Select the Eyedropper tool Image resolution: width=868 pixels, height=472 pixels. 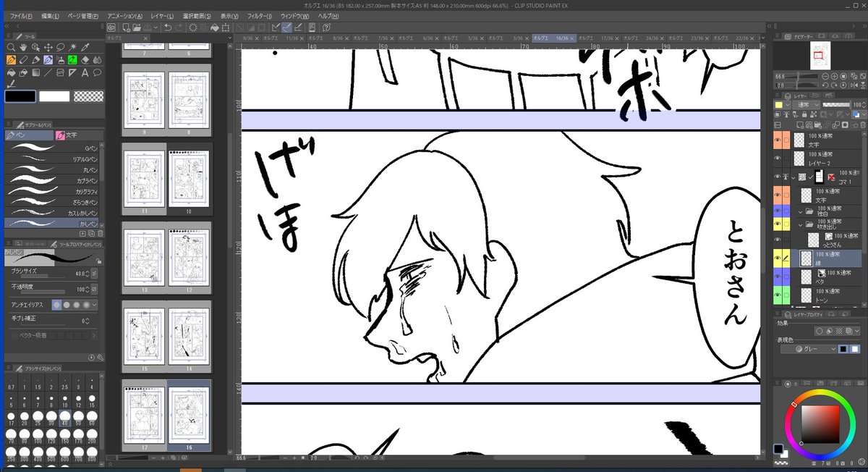point(85,47)
